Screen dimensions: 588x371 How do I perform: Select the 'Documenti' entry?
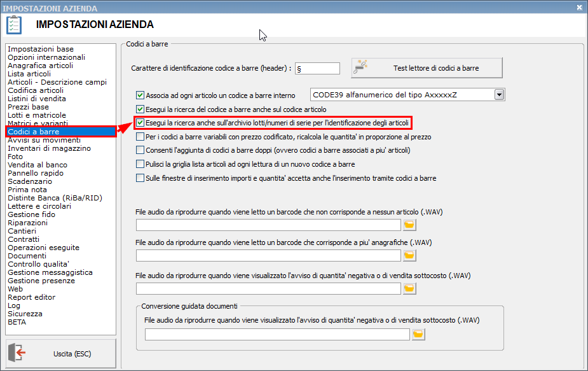(27, 256)
